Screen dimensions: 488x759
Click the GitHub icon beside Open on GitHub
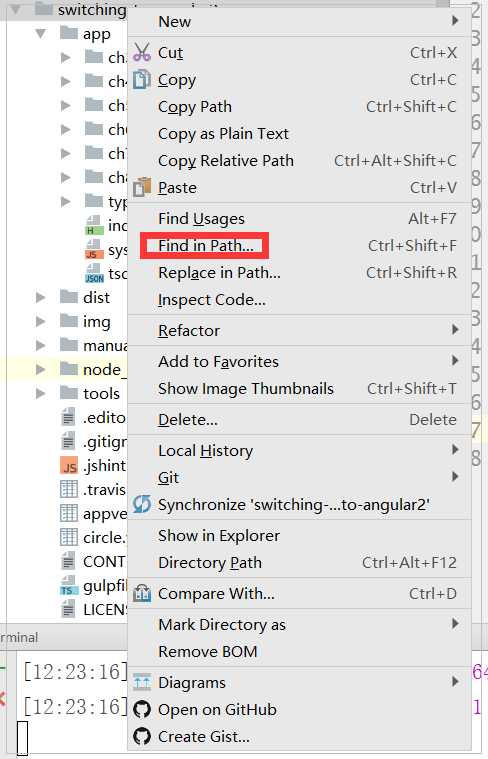[x=142, y=709]
